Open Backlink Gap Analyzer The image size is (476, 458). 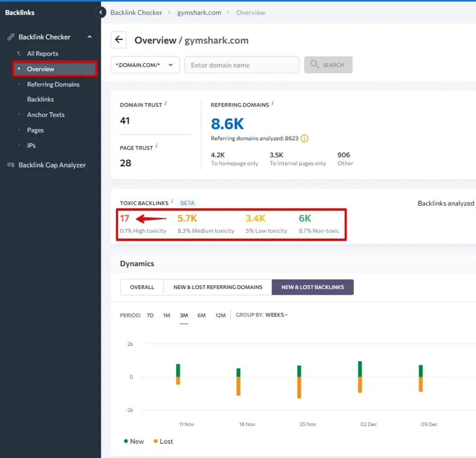[x=52, y=165]
